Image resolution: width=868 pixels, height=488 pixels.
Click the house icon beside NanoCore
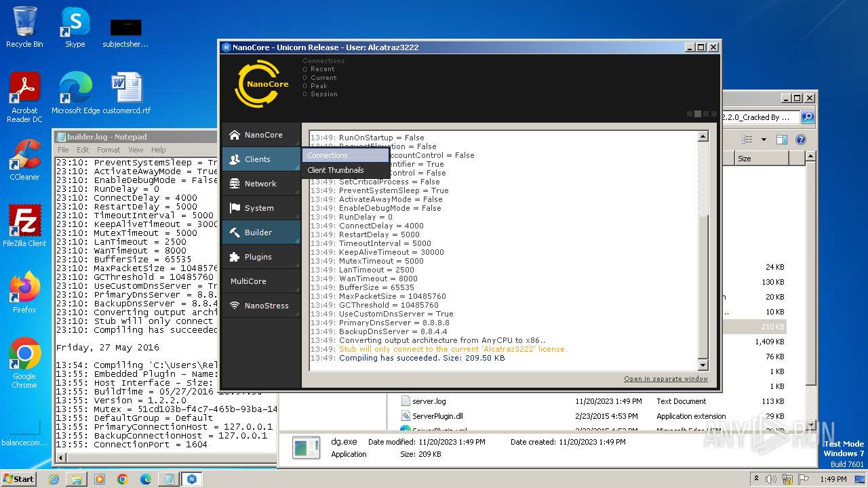(235, 135)
